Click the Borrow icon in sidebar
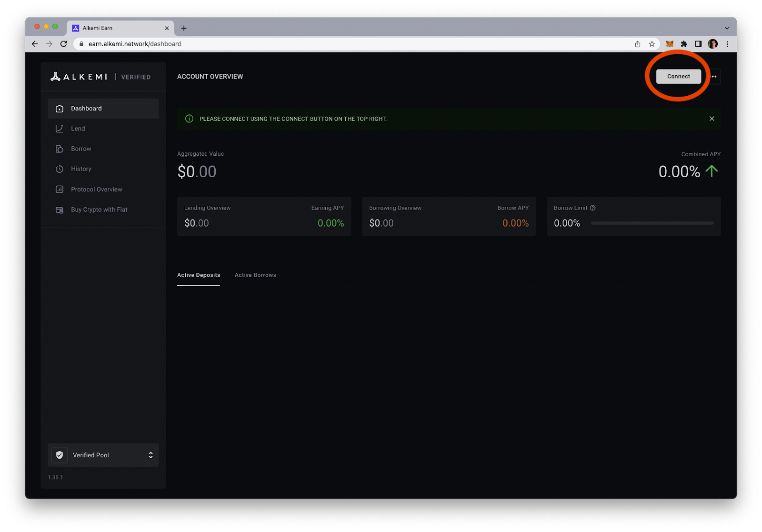This screenshot has height=532, width=762. (60, 149)
